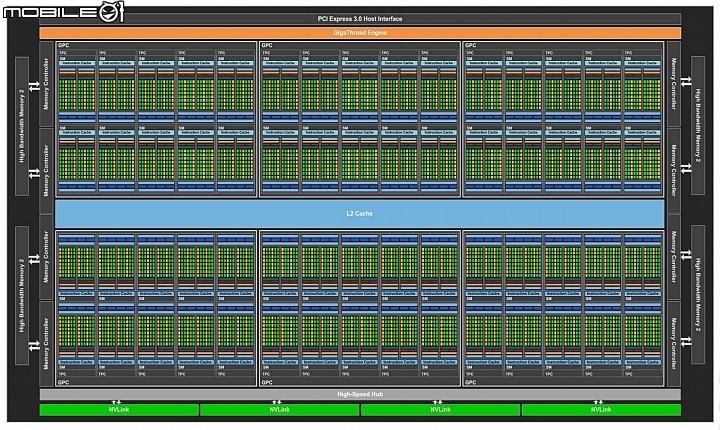Click the blue L2 Cache block
The height and width of the screenshot is (430, 720).
(360, 214)
